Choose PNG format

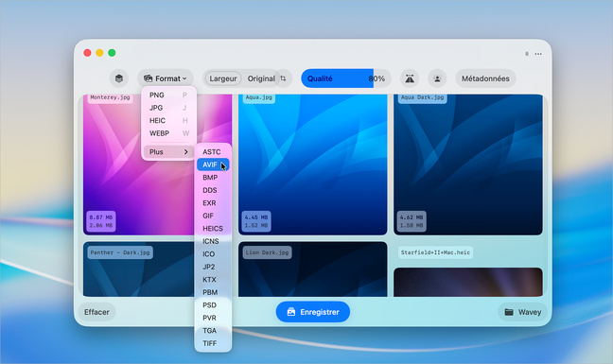click(x=168, y=95)
